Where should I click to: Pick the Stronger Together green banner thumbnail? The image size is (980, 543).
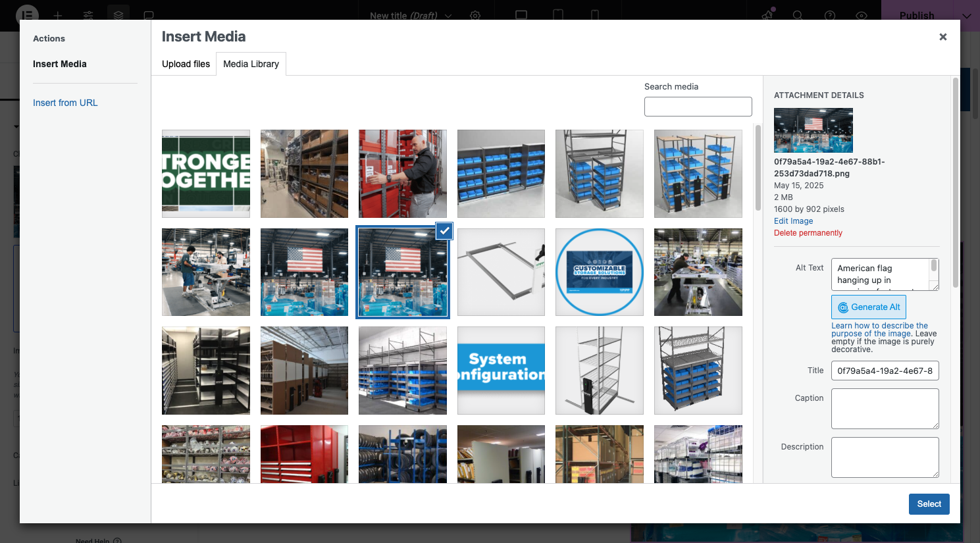point(206,174)
